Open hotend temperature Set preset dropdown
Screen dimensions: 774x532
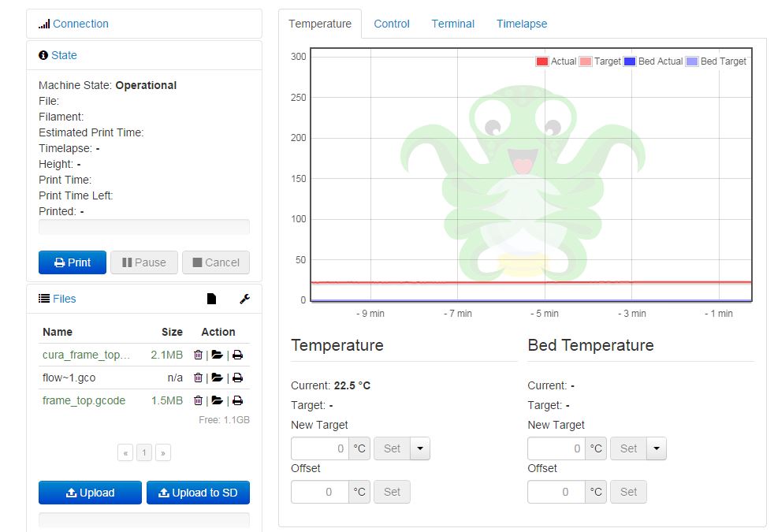point(420,448)
